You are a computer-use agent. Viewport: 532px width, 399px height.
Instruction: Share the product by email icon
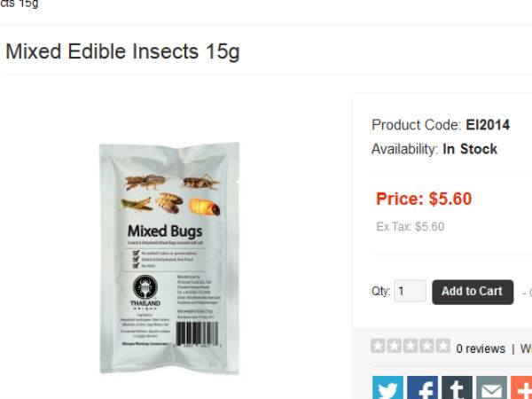(491, 387)
